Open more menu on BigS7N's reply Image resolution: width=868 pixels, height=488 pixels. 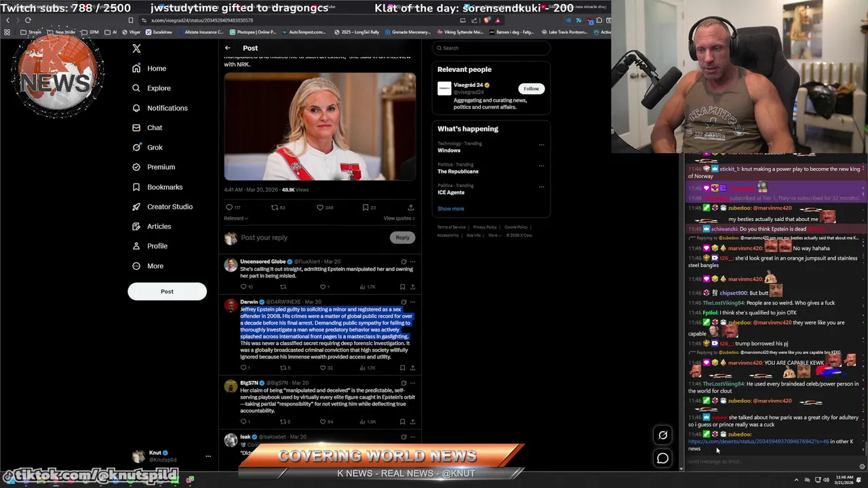tap(412, 383)
